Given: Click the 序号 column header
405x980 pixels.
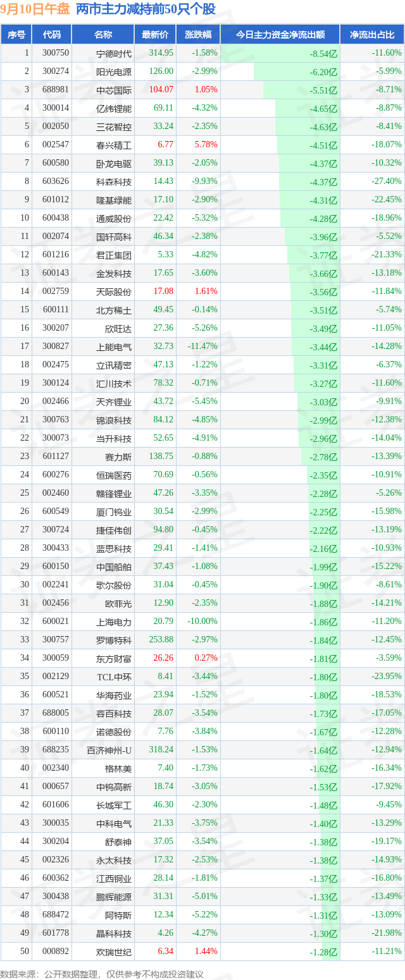Looking at the screenshot, I should [16, 35].
